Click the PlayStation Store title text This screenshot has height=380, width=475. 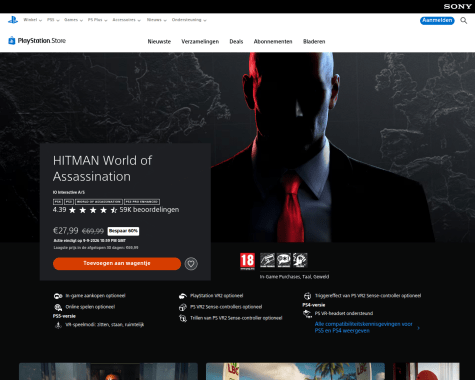(42, 41)
